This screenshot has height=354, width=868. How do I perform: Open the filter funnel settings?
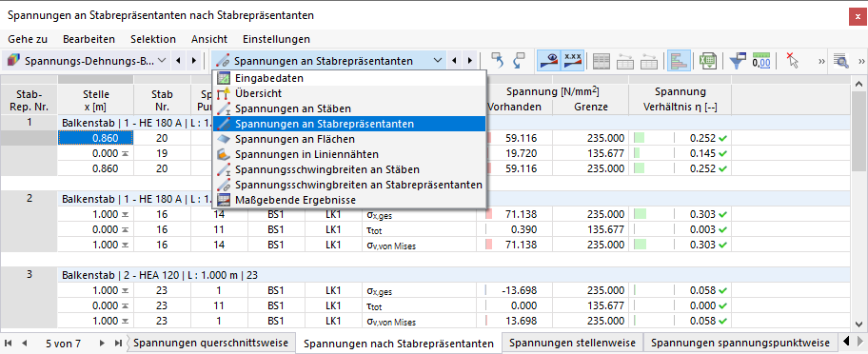coord(738,61)
